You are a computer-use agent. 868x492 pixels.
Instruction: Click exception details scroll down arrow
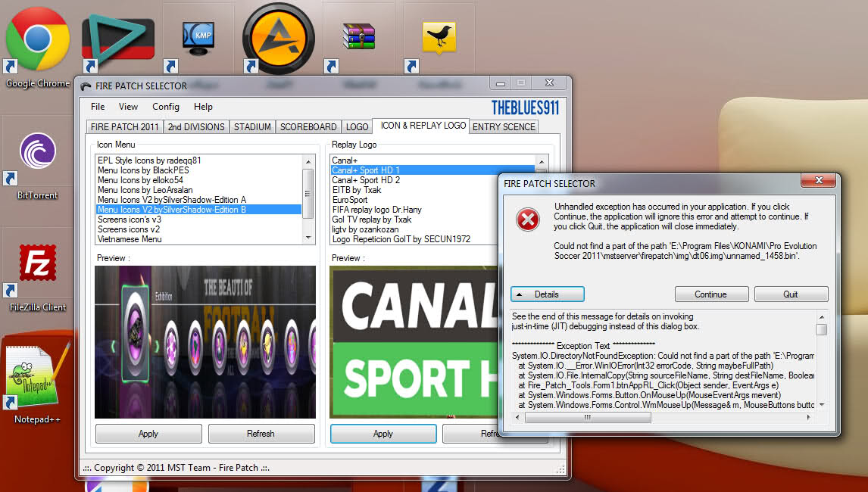[822, 405]
